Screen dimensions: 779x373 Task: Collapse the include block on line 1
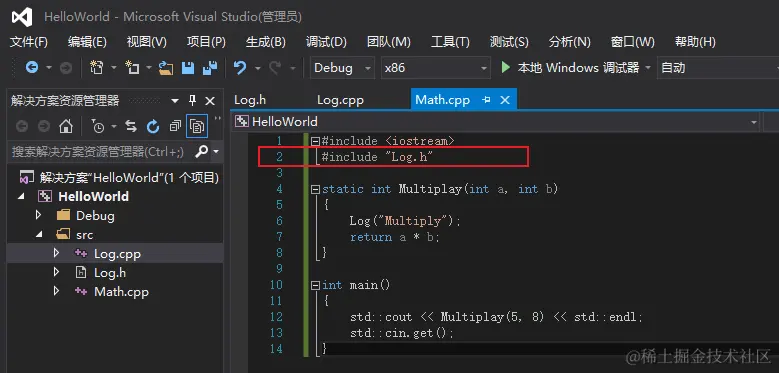pyautogui.click(x=315, y=142)
